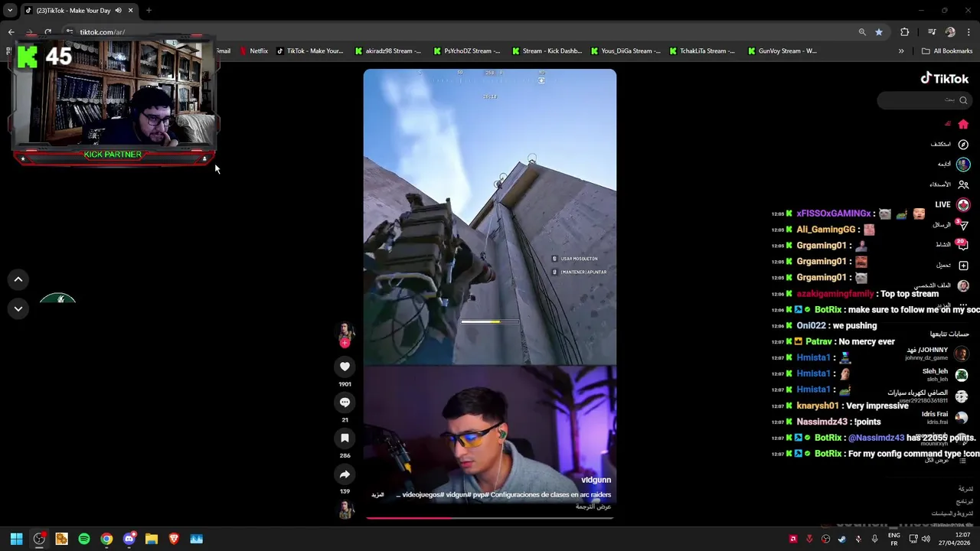Open Steam tray icon
Image resolution: width=980 pixels, height=551 pixels.
[x=842, y=539]
